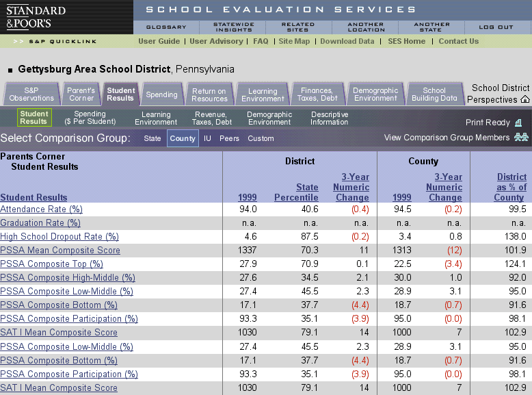Screen dimensions: 532x395
Task: Choose Another State in the top navigation
Action: [431, 27]
